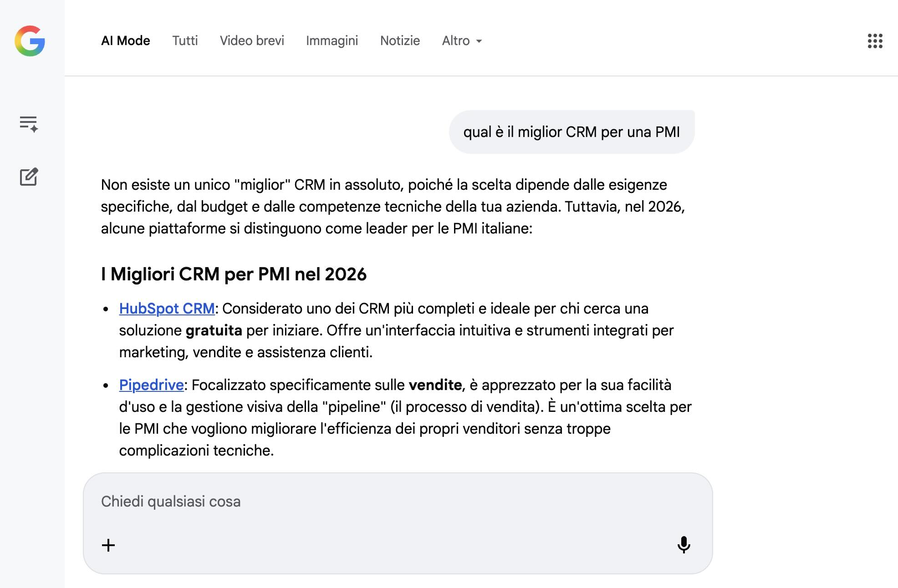The image size is (898, 588).
Task: Click the text 'Non esiste un unico "miglior" CRM'
Action: click(213, 185)
